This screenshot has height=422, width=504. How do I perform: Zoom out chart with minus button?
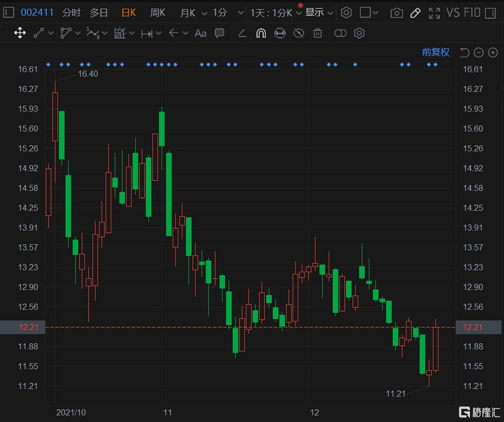pyautogui.click(x=479, y=53)
